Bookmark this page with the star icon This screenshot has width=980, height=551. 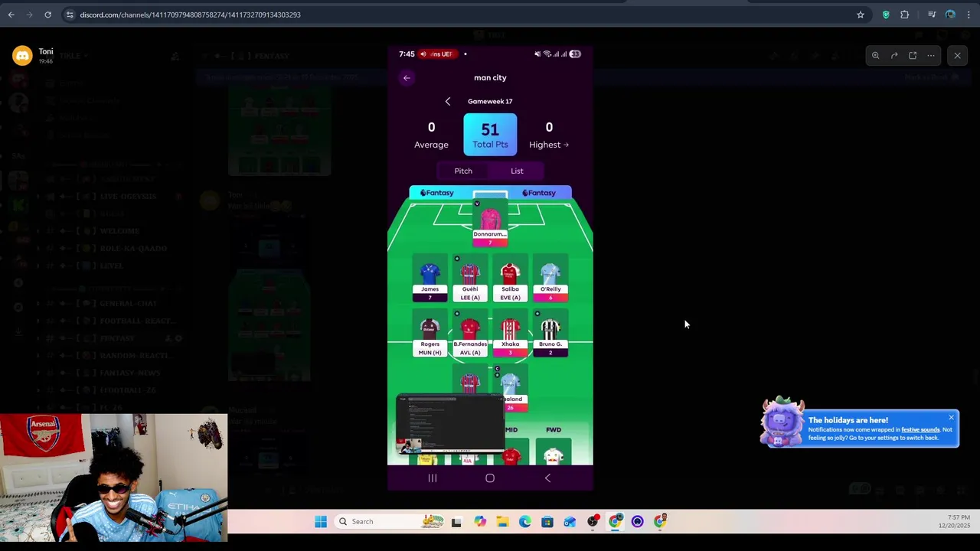861,15
